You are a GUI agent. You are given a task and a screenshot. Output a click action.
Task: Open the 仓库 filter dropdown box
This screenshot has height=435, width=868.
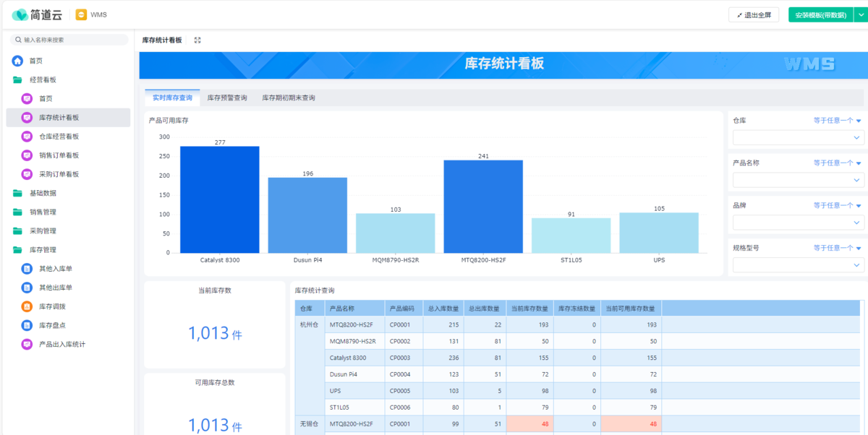click(798, 137)
